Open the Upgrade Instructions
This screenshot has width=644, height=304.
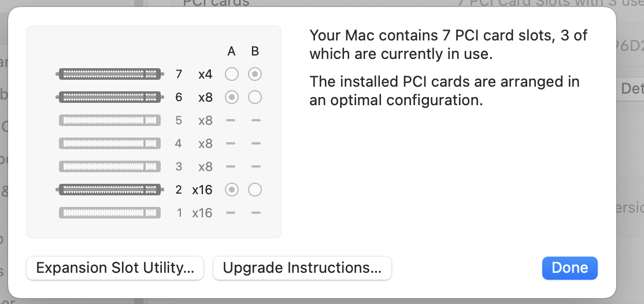pyautogui.click(x=302, y=268)
